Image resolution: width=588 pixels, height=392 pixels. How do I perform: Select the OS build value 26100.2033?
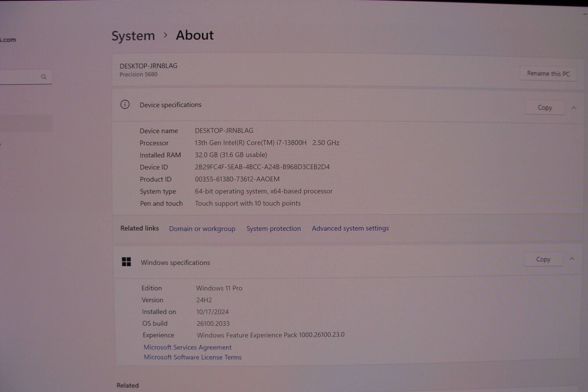pyautogui.click(x=213, y=324)
